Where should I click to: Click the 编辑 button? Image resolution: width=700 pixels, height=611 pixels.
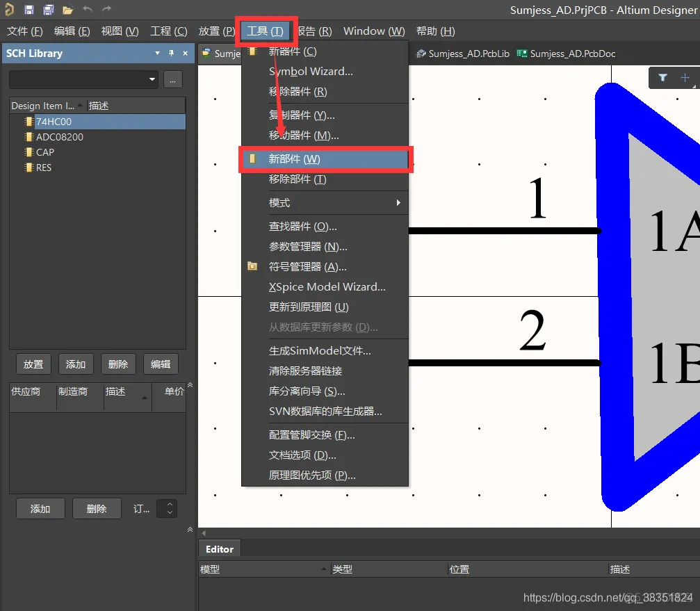(x=161, y=364)
